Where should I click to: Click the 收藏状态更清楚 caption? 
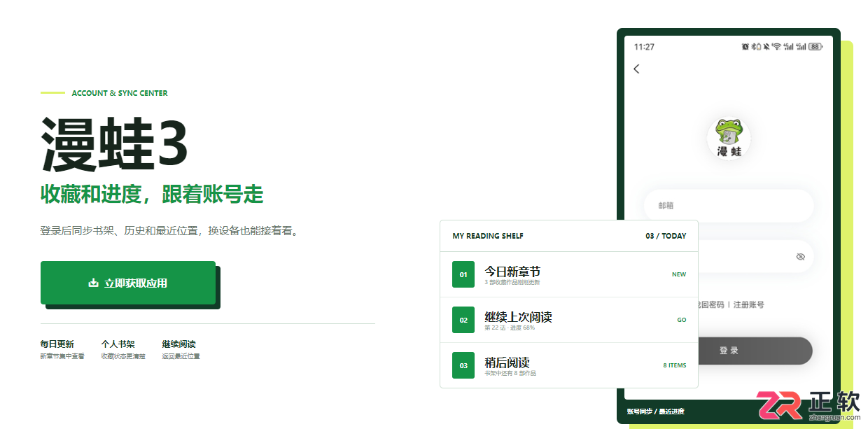click(x=123, y=356)
